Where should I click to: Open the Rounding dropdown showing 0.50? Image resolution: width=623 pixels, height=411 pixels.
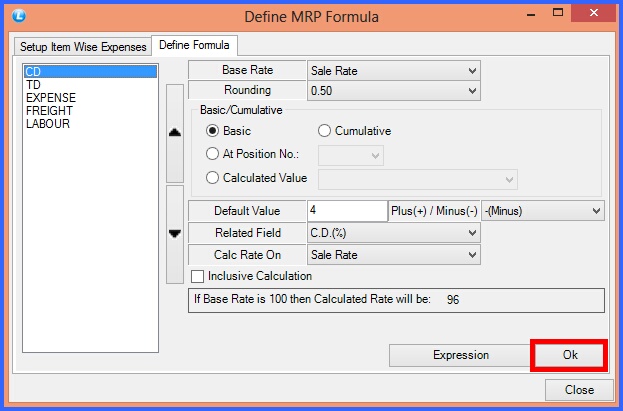coord(394,91)
